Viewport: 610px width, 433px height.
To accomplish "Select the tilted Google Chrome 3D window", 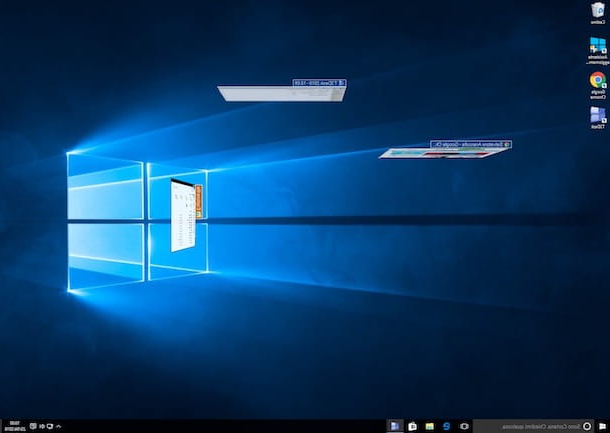I will 443,153.
